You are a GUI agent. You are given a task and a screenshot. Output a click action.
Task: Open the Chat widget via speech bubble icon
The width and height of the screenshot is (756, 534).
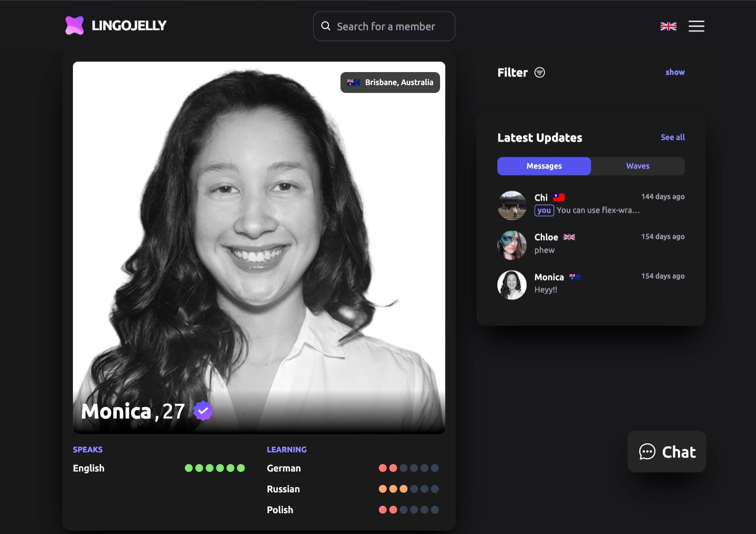[647, 452]
